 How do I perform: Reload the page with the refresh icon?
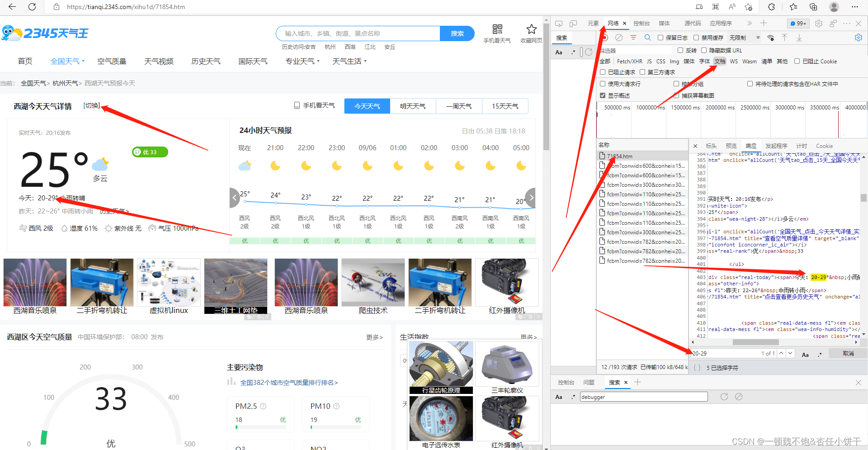(32, 7)
